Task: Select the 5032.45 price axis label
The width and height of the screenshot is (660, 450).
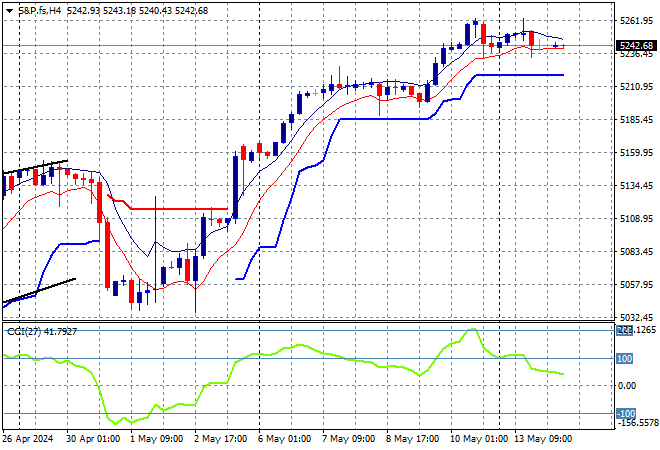Action: (636, 317)
